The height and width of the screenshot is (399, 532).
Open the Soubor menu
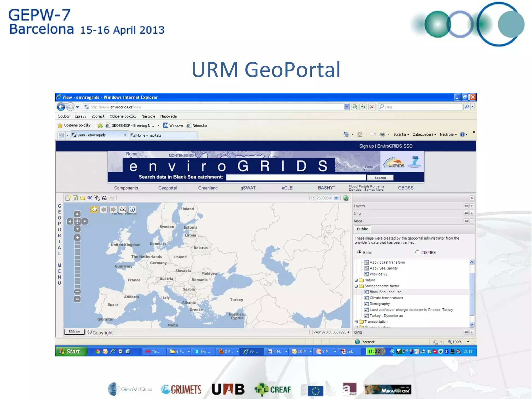pos(64,116)
